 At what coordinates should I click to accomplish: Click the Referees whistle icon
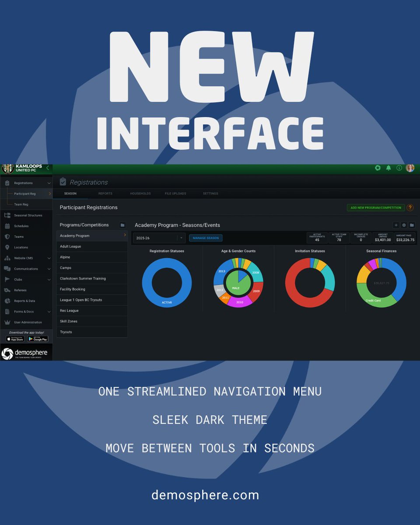point(7,290)
